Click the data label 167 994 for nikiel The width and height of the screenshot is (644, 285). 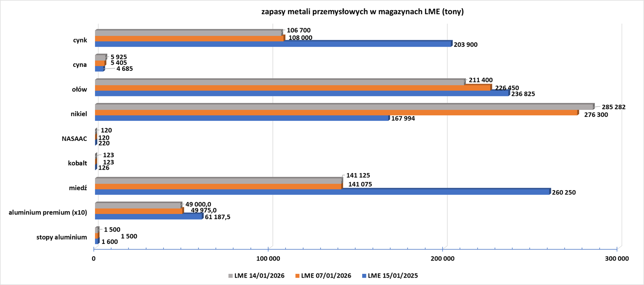point(403,118)
